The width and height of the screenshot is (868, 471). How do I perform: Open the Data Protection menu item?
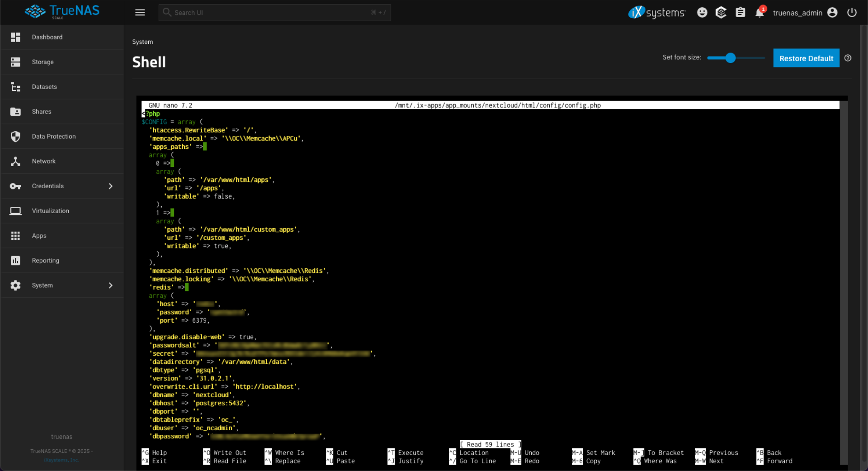pos(62,137)
